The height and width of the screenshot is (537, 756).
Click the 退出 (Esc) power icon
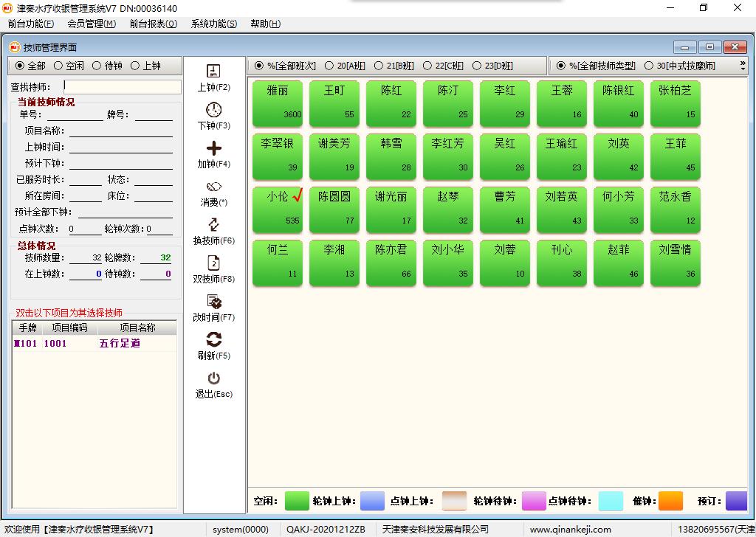213,378
